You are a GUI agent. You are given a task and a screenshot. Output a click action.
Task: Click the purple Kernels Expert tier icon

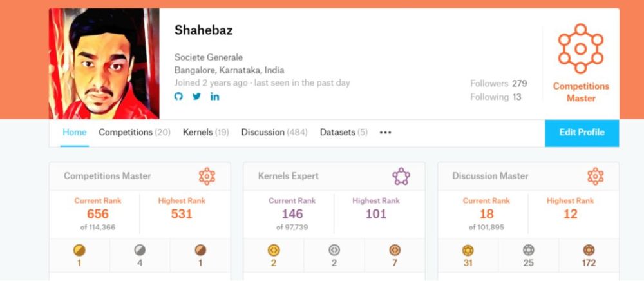[x=401, y=176]
